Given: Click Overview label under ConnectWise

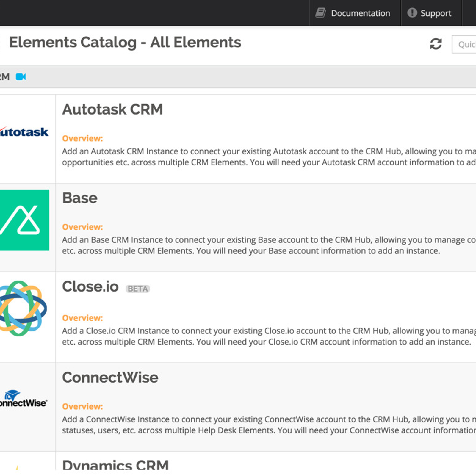Looking at the screenshot, I should [x=82, y=406].
